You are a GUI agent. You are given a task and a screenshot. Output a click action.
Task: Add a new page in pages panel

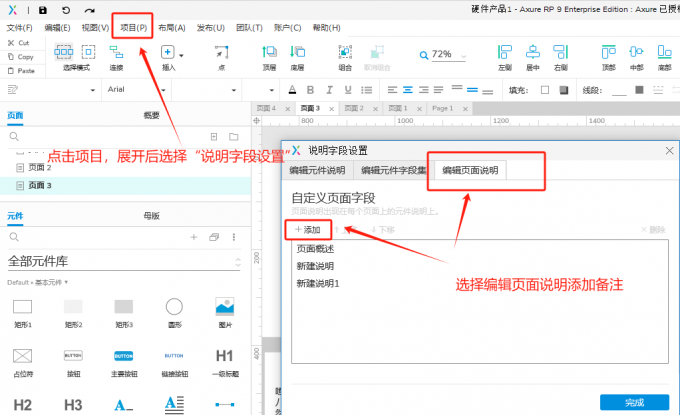coord(214,137)
